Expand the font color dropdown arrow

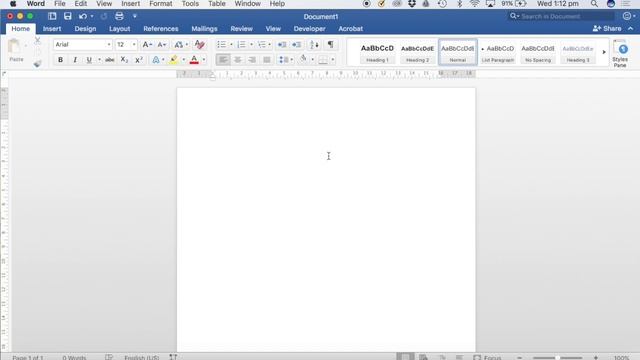(204, 60)
